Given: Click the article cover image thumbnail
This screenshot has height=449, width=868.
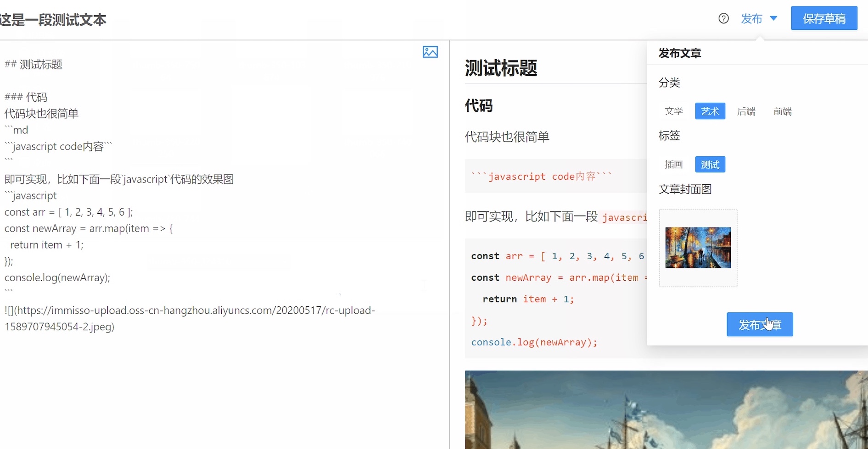Looking at the screenshot, I should point(698,248).
